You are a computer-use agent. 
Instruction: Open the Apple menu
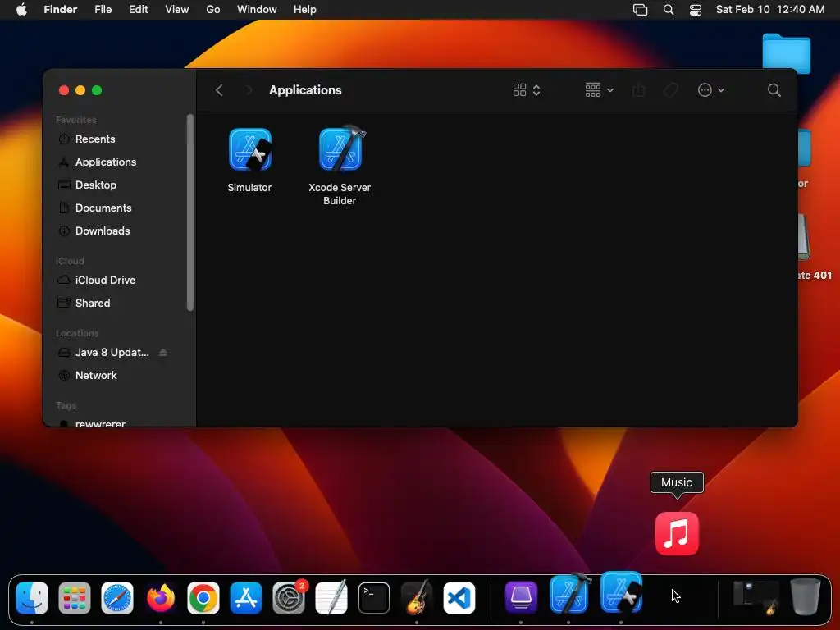(x=21, y=9)
